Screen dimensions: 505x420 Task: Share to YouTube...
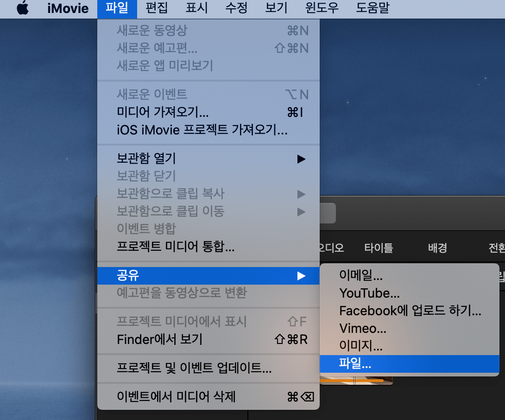(x=410, y=293)
